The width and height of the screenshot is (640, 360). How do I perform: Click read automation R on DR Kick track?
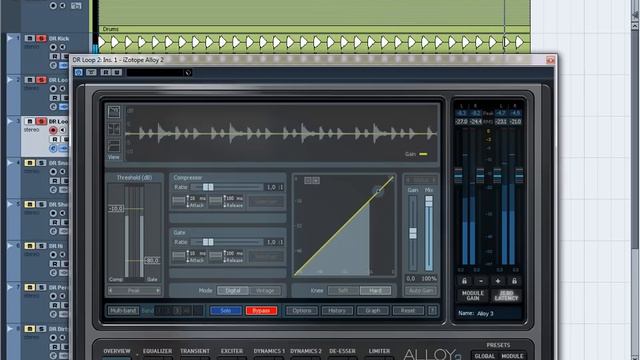(55, 56)
